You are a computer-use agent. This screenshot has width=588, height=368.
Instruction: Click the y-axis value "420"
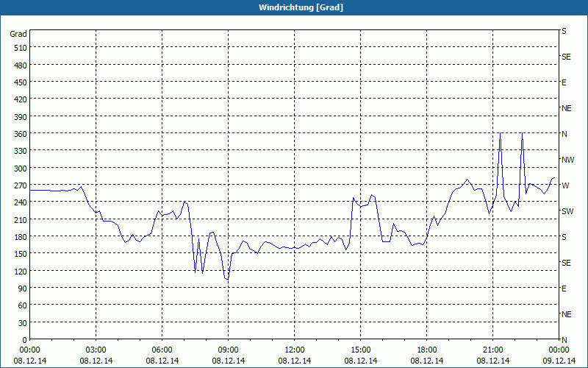point(21,99)
